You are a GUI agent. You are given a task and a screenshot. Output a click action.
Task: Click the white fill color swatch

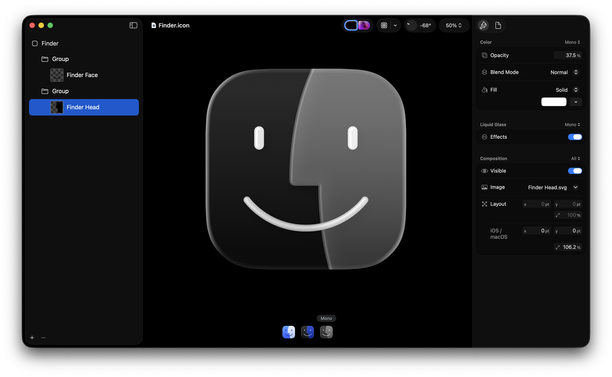pyautogui.click(x=553, y=102)
